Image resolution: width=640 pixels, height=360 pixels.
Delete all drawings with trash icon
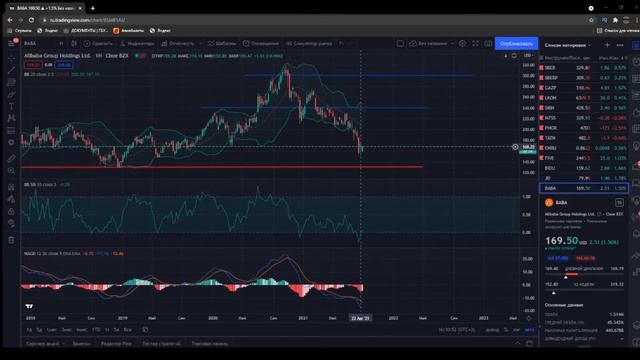[x=11, y=240]
